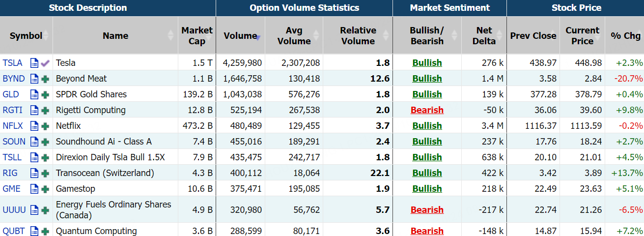Click the UUUU ticker symbol link
644x236 pixels.
coord(14,210)
